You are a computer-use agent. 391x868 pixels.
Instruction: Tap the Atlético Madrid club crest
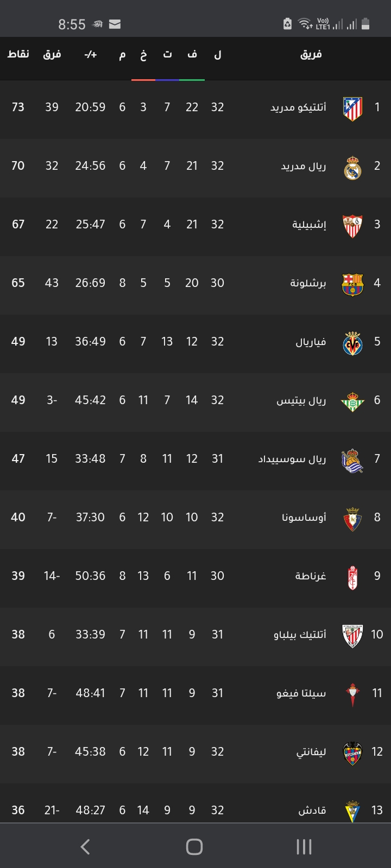[352, 108]
